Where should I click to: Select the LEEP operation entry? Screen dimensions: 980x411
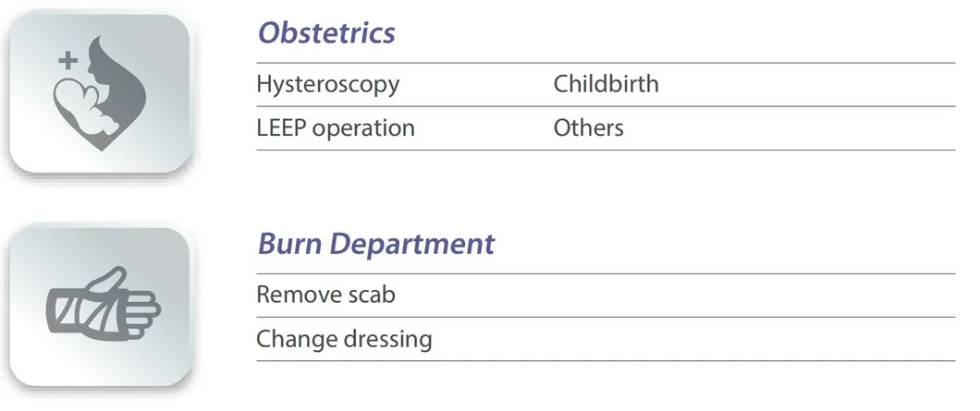335,127
